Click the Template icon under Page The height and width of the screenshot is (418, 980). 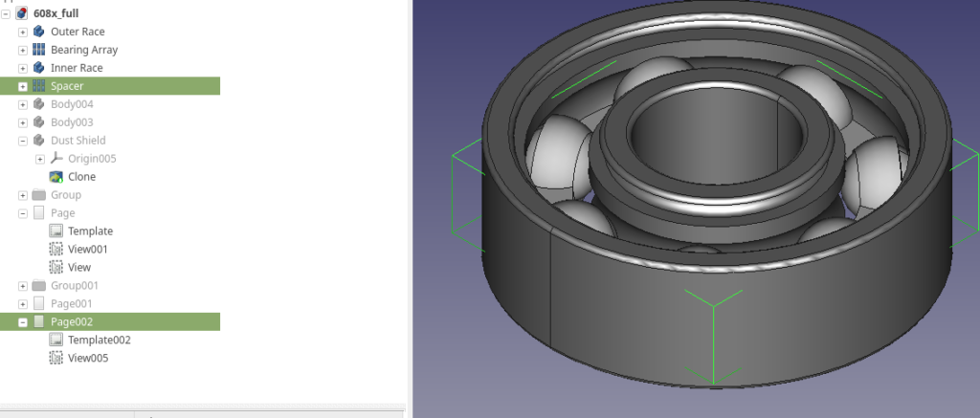(x=56, y=231)
